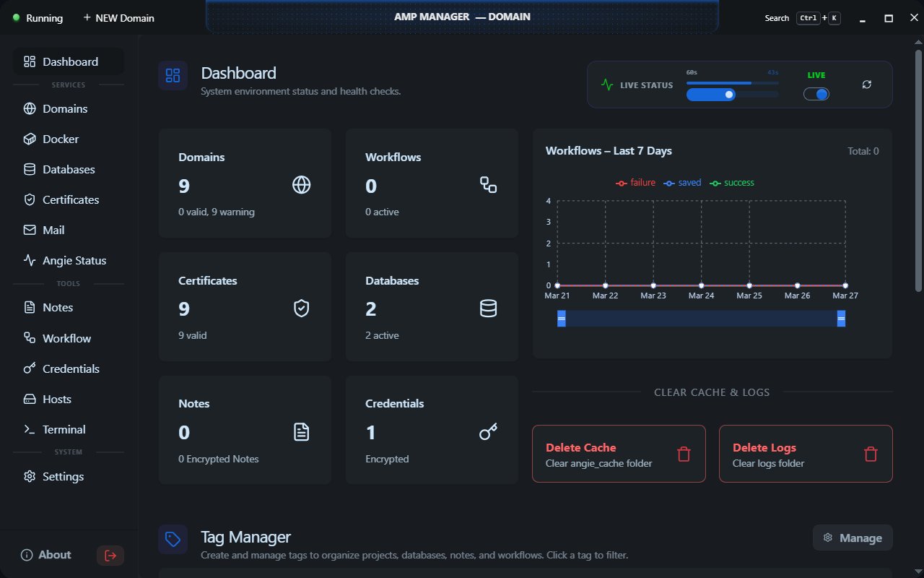Toggle the LIVE status switch off
Image resolution: width=924 pixels, height=578 pixels.
click(x=816, y=94)
